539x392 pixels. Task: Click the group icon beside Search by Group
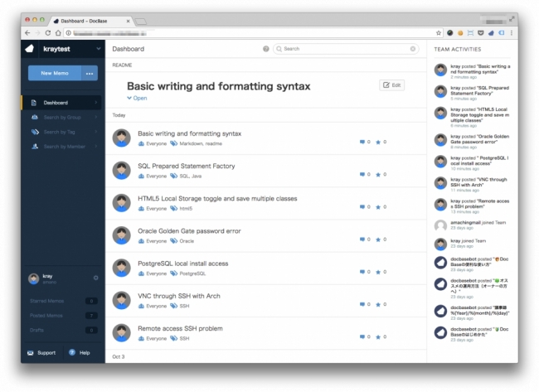tap(35, 117)
